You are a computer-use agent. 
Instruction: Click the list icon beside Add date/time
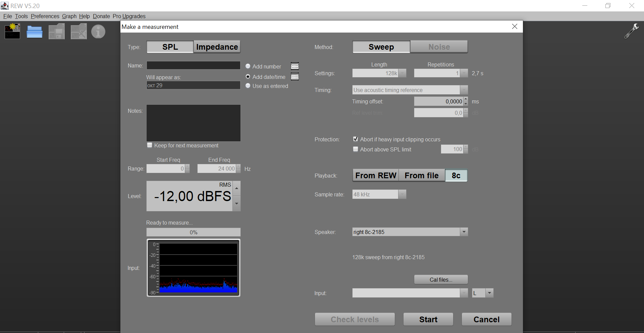pyautogui.click(x=295, y=77)
